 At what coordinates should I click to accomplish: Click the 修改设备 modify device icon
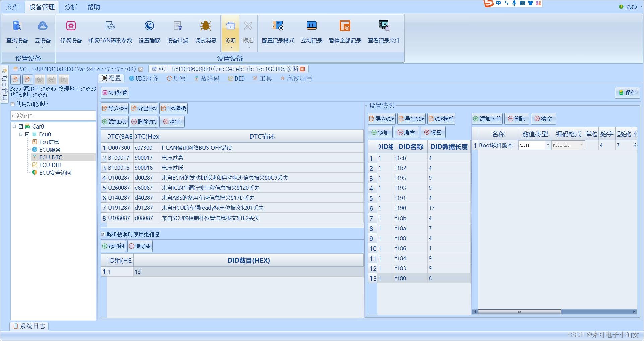[x=71, y=32]
